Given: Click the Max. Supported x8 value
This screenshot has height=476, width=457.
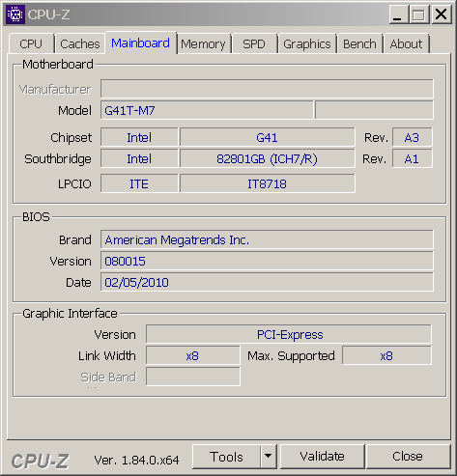Looking at the screenshot, I should tap(386, 355).
